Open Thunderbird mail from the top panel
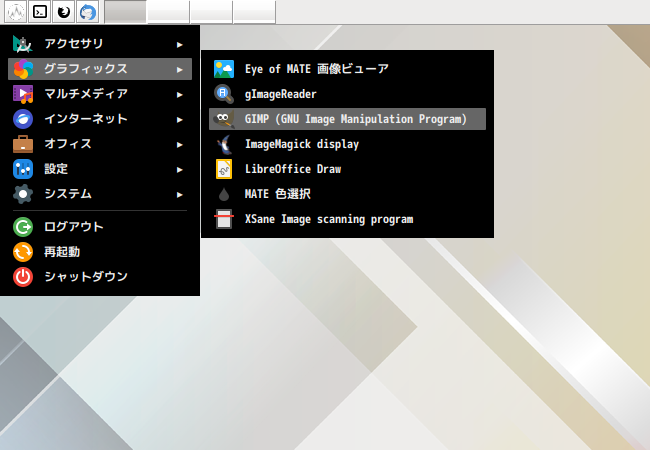The image size is (650, 450). click(88, 12)
